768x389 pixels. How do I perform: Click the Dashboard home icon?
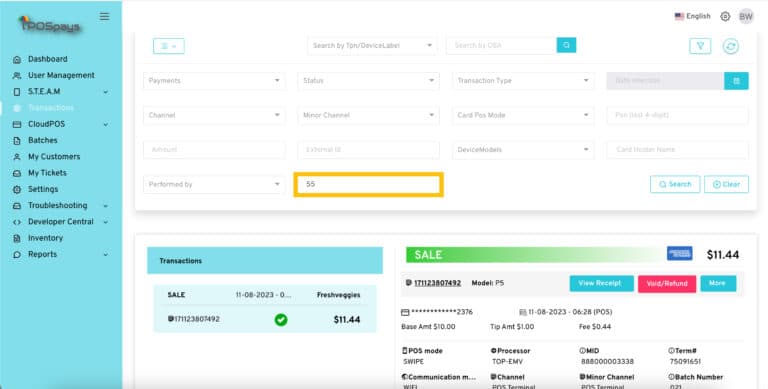(x=17, y=59)
